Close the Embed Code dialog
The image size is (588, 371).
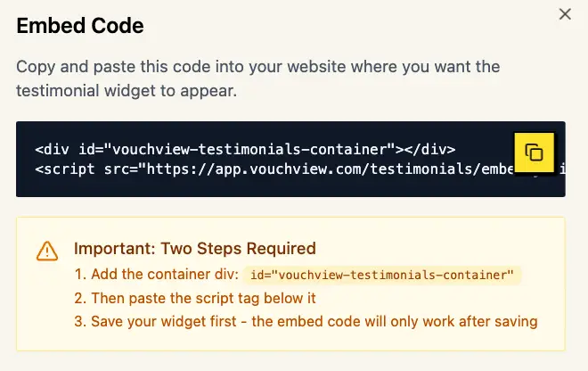tap(564, 13)
